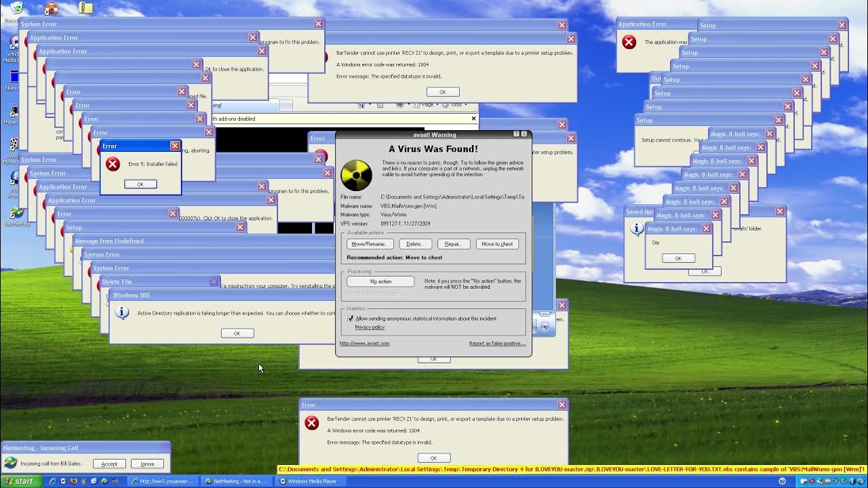This screenshot has width=868, height=488.
Task: Click the red X icon in Error 5 dialog
Action: [x=113, y=164]
